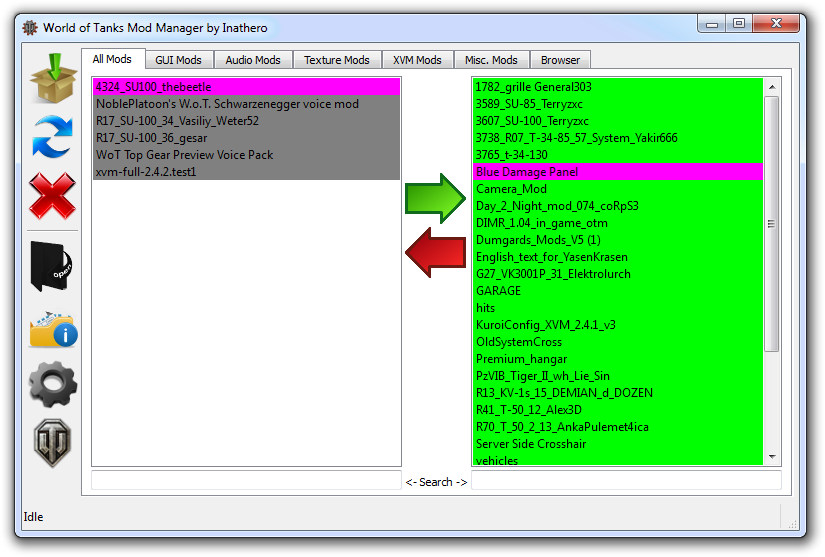Select Day_2_Night_mod_074_coRpS3
The image size is (825, 557).
point(618,206)
